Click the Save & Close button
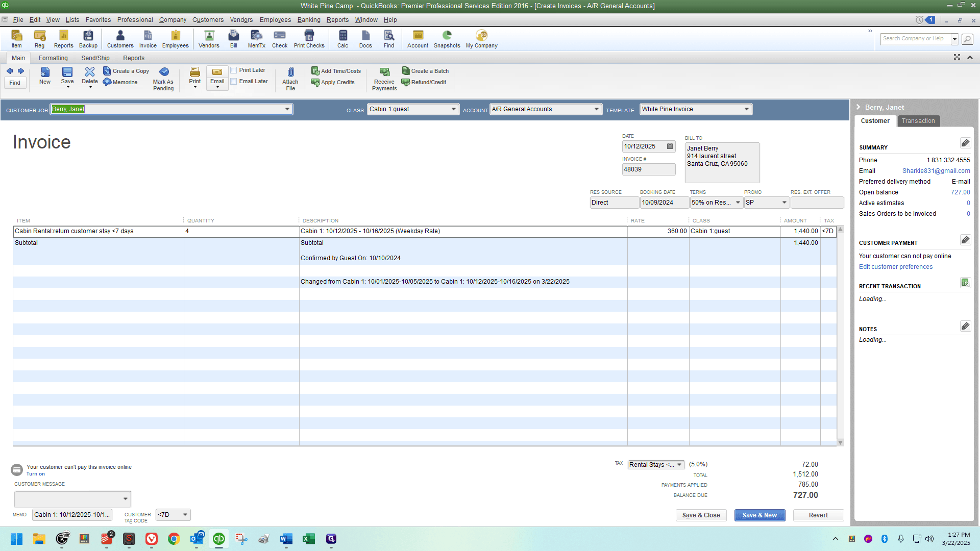Viewport: 980px width, 551px height. pos(701,515)
